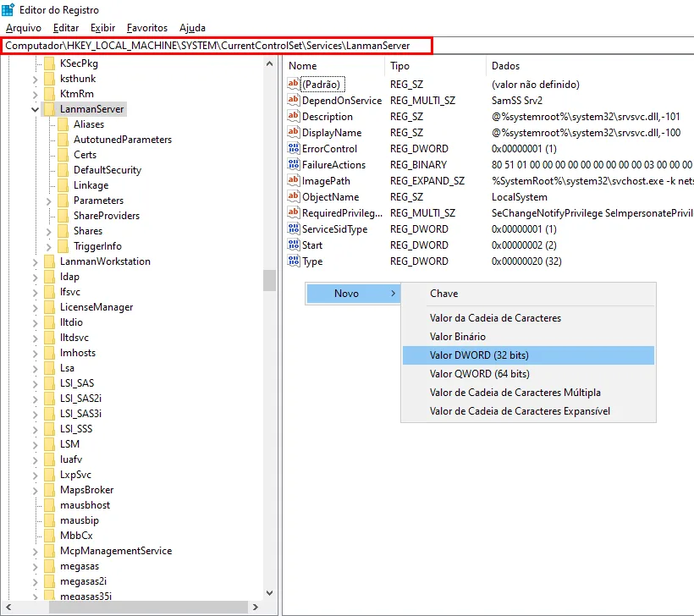Select the Type DWORD value icon
Screen dimensions: 694x616
pyautogui.click(x=293, y=261)
